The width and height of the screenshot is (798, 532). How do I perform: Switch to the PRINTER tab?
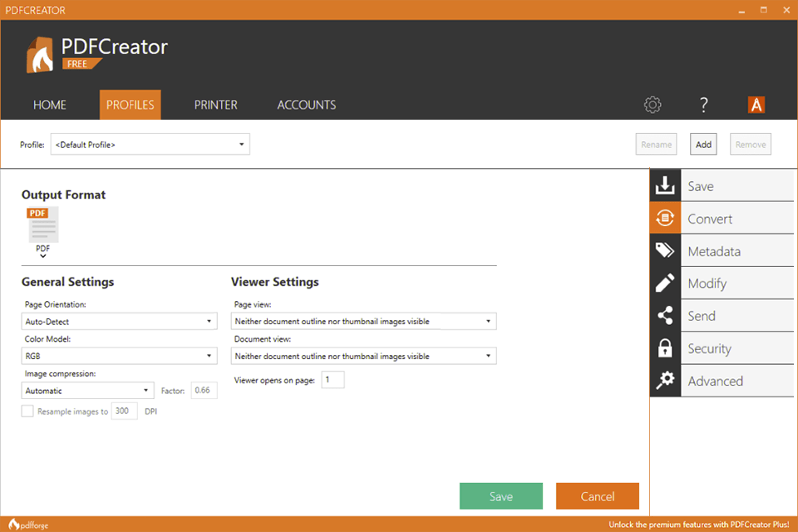tap(216, 105)
